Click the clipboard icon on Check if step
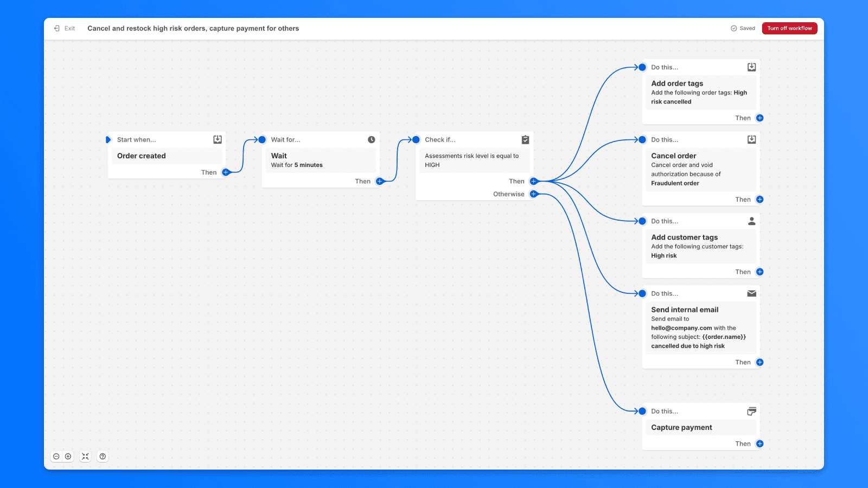 coord(525,139)
